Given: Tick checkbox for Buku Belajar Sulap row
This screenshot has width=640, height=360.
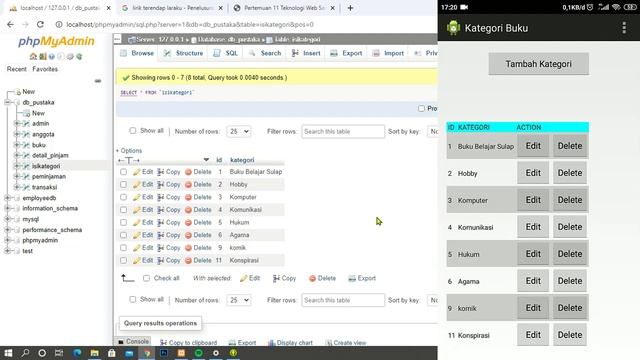Looking at the screenshot, I should click(123, 172).
